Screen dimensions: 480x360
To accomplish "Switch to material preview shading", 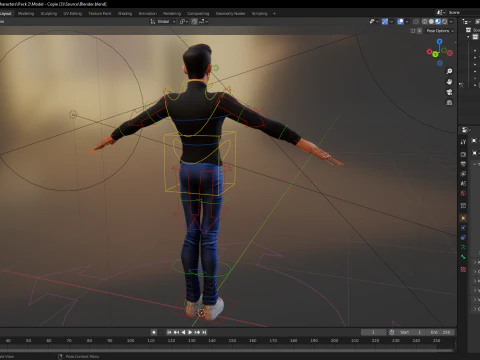I will click(438, 21).
